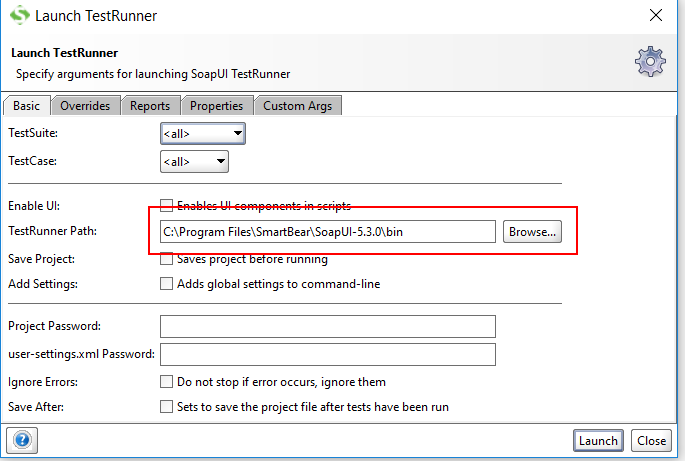
Task: Click the 'Specify arguments for launching SoapUI TestRunner' text
Action: [153, 74]
